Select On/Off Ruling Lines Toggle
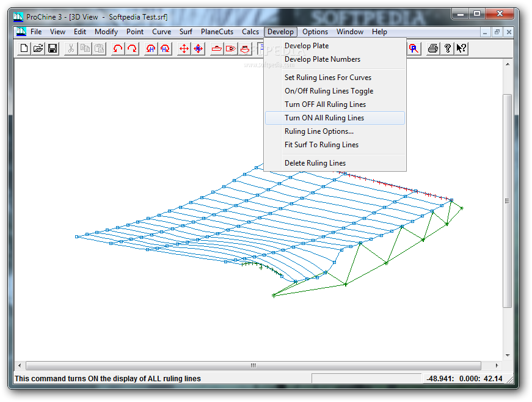The width and height of the screenshot is (532, 402). pyautogui.click(x=335, y=91)
